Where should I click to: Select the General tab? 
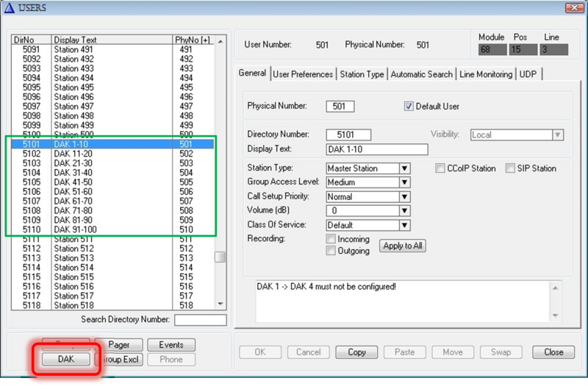tap(252, 73)
